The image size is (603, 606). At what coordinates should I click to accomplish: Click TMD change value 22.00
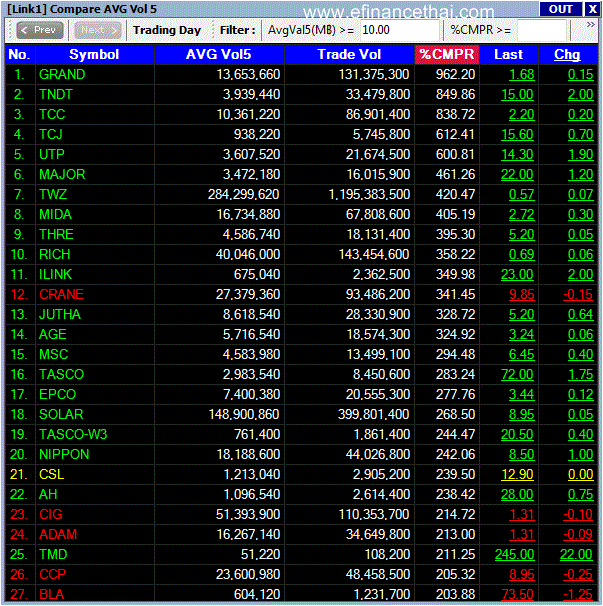point(576,555)
